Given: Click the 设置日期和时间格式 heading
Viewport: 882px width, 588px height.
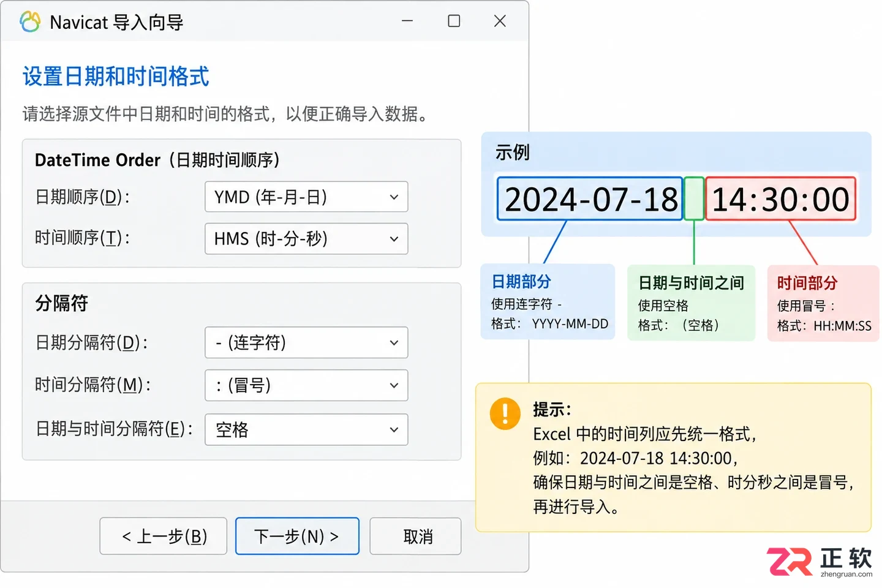Looking at the screenshot, I should 116,77.
